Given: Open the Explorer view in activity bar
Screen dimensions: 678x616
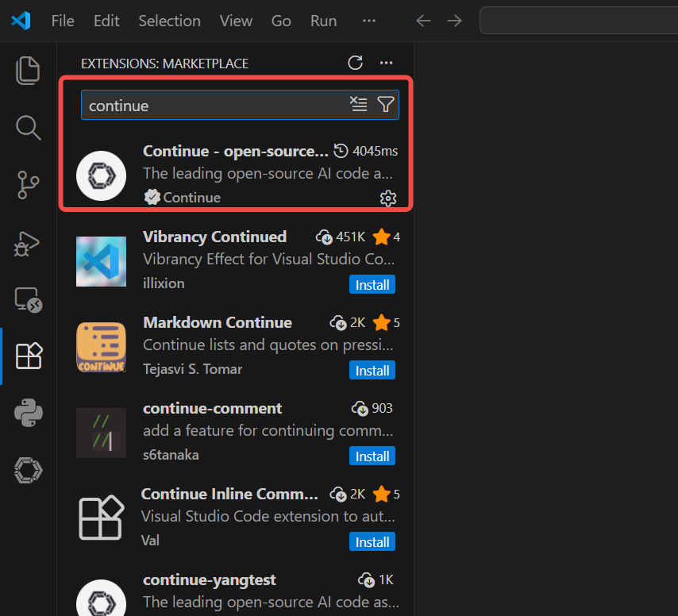Looking at the screenshot, I should point(28,71).
